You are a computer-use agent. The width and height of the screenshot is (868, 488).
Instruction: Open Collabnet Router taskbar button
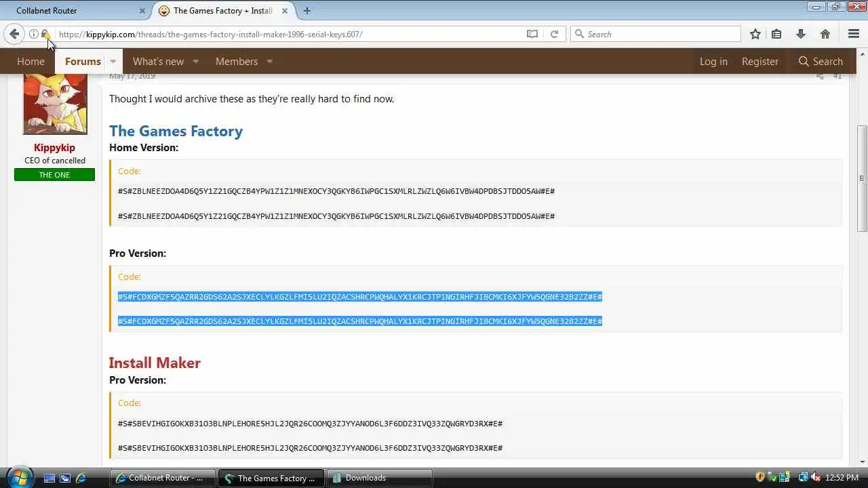tap(162, 478)
